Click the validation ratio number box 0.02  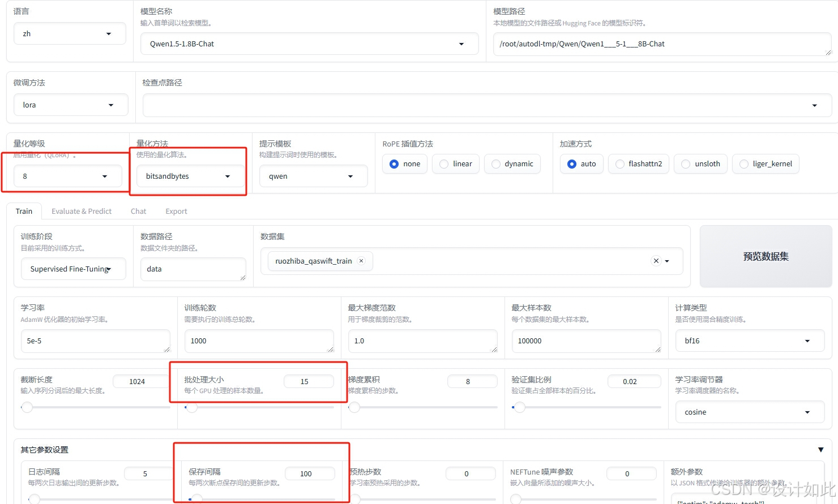point(634,381)
